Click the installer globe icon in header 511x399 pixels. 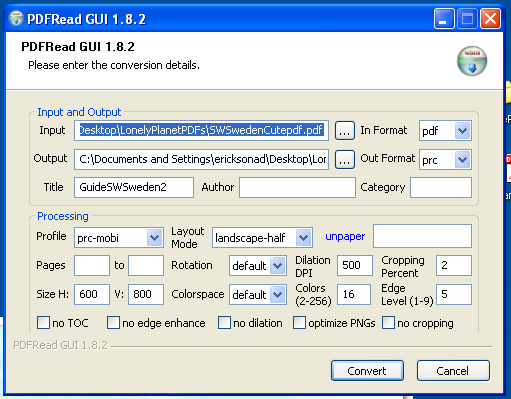(472, 61)
